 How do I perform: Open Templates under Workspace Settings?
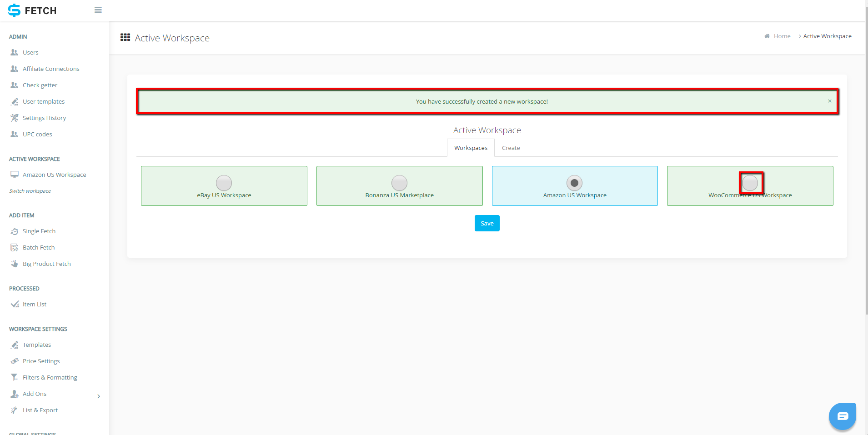click(x=37, y=345)
